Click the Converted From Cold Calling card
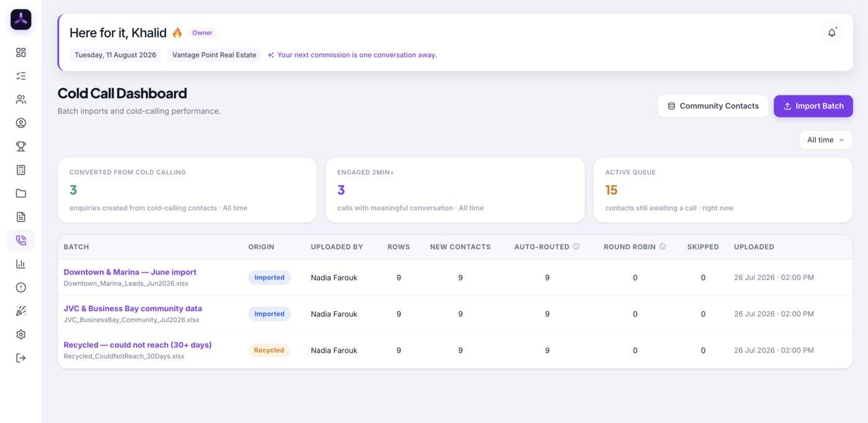This screenshot has width=868, height=423. pos(187,190)
